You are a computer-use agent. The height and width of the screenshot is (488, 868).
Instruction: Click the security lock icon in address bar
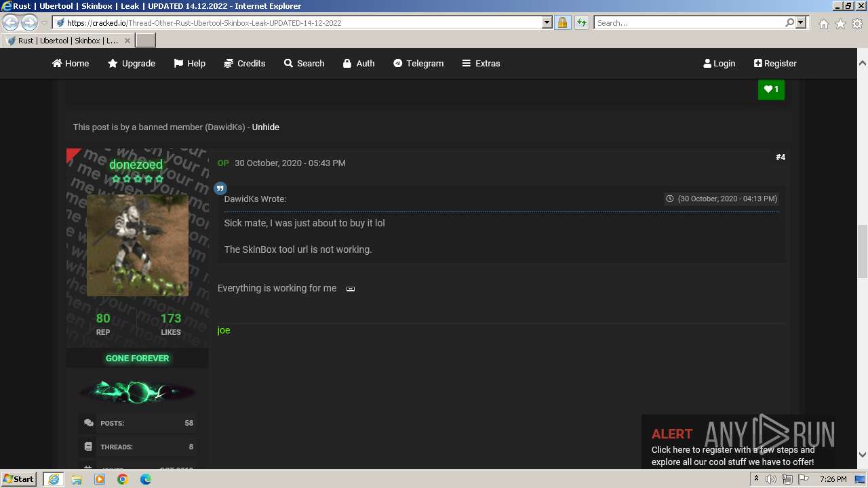click(x=562, y=22)
